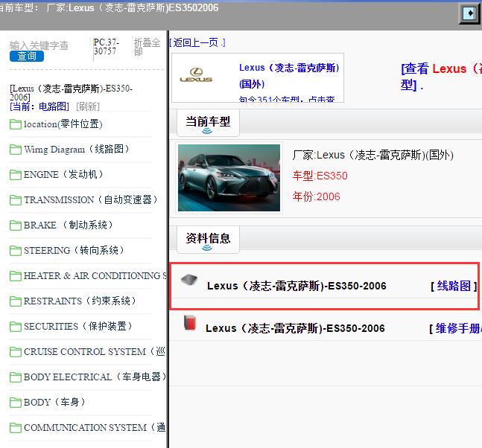Open the Wiring Diagram（线路图）tree item
Screen dimensions: 482x448
[77, 150]
